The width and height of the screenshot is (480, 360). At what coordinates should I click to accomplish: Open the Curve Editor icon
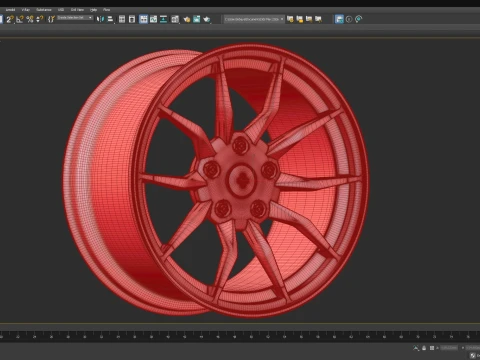pyautogui.click(x=153, y=19)
